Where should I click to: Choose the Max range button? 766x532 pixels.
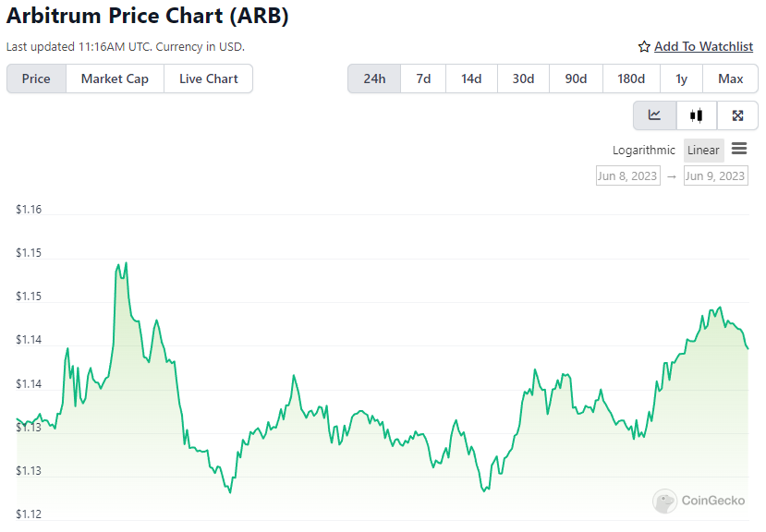[730, 79]
